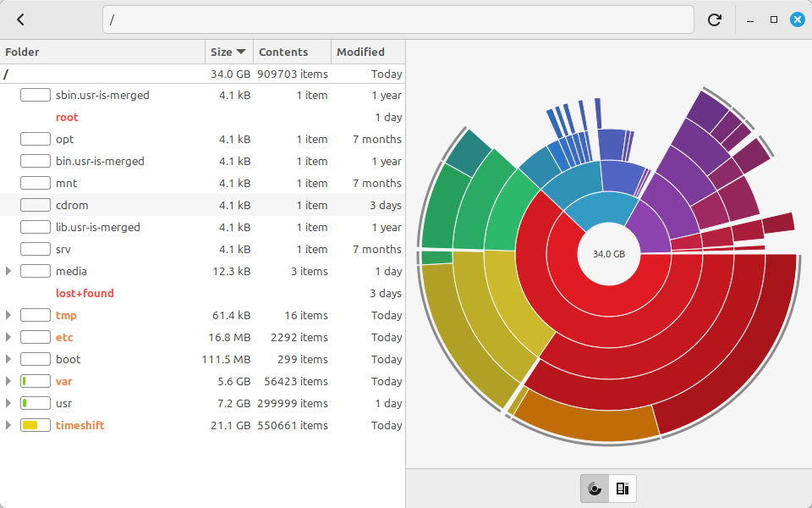The image size is (812, 508).
Task: Switch to the rings chart view
Action: tap(595, 489)
